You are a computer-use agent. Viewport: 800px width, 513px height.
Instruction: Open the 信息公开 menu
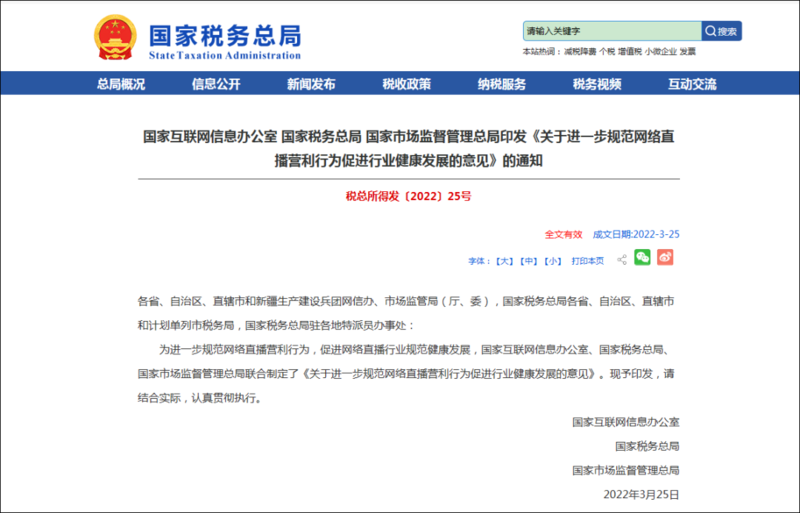tap(216, 84)
